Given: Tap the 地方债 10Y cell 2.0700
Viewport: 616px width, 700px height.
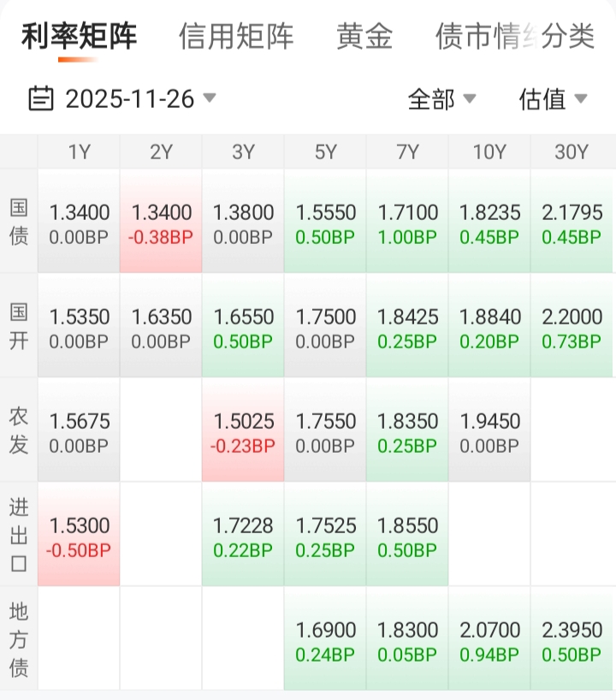Looking at the screenshot, I should [x=489, y=640].
